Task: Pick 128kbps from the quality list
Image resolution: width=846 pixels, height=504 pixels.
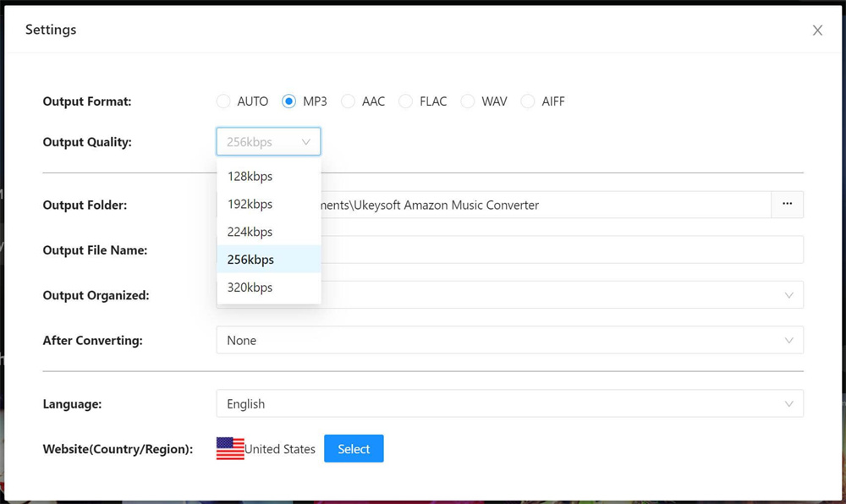Action: [x=250, y=176]
